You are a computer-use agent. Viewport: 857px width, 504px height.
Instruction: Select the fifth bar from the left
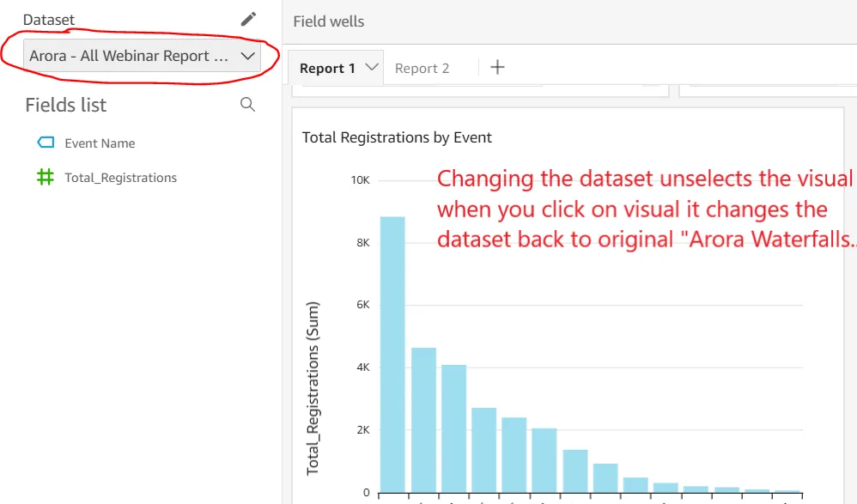pos(514,454)
